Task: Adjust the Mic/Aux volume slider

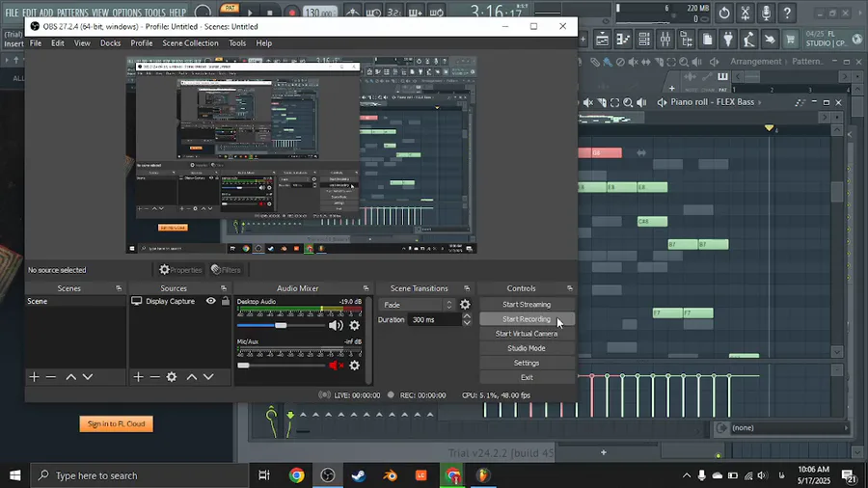Action: (x=244, y=366)
